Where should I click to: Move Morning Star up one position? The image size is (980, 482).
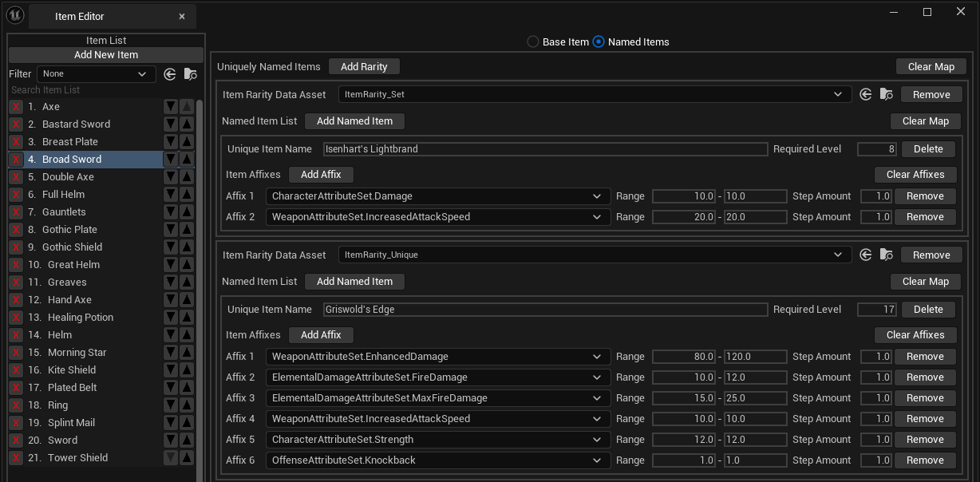[186, 353]
